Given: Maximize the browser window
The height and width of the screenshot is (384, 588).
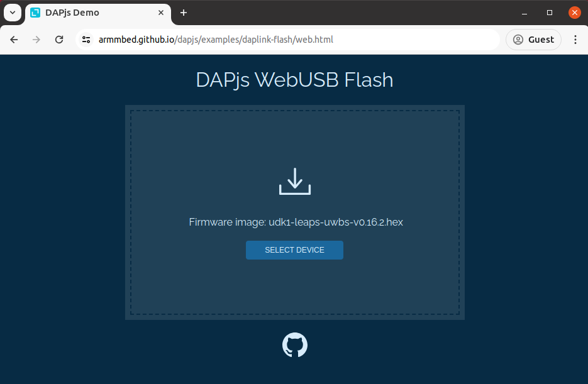Looking at the screenshot, I should coord(550,13).
